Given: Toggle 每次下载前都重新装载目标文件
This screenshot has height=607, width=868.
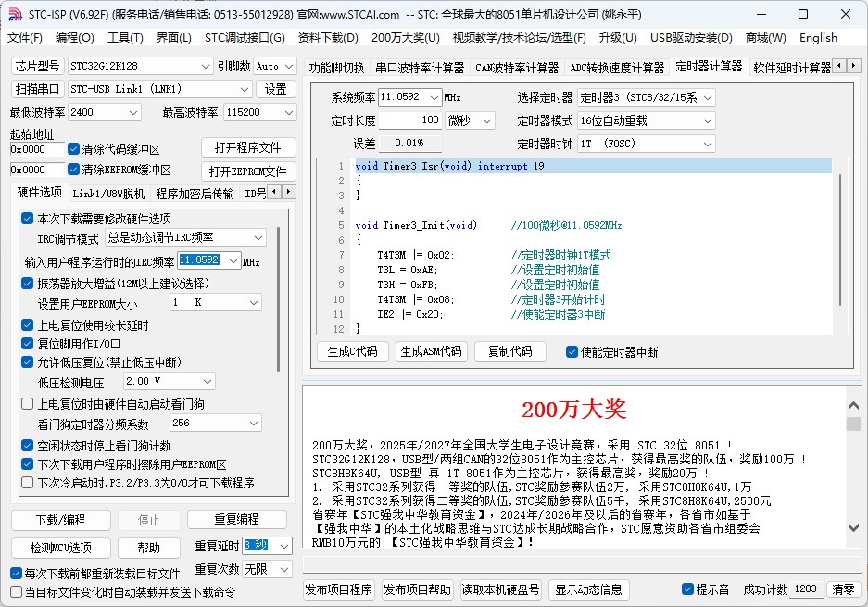Looking at the screenshot, I should coord(16,574).
